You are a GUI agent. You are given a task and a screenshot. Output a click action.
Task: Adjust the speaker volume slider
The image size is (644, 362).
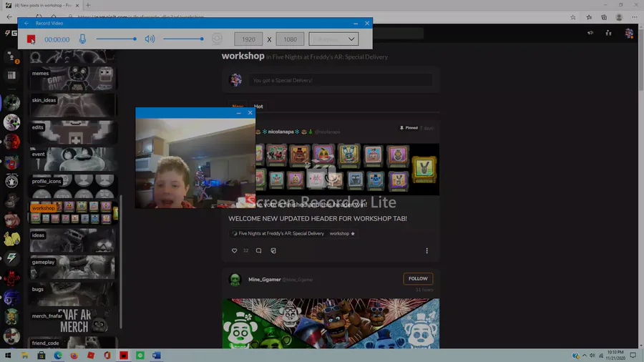[183, 39]
